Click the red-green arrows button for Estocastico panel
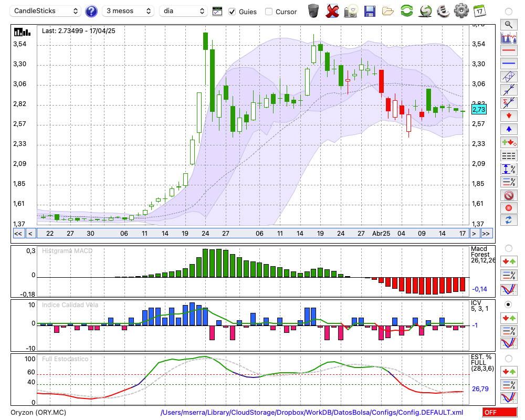525x420 pixels. [509, 371]
